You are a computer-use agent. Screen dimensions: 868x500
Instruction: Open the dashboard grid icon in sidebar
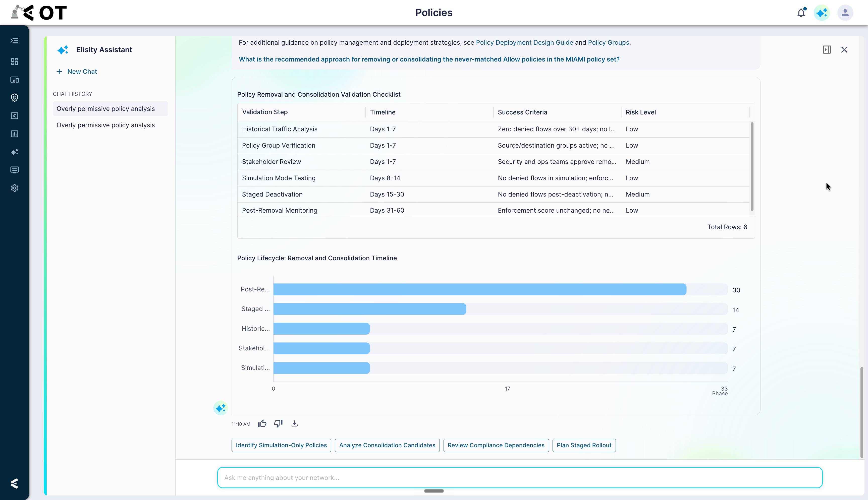click(x=14, y=61)
